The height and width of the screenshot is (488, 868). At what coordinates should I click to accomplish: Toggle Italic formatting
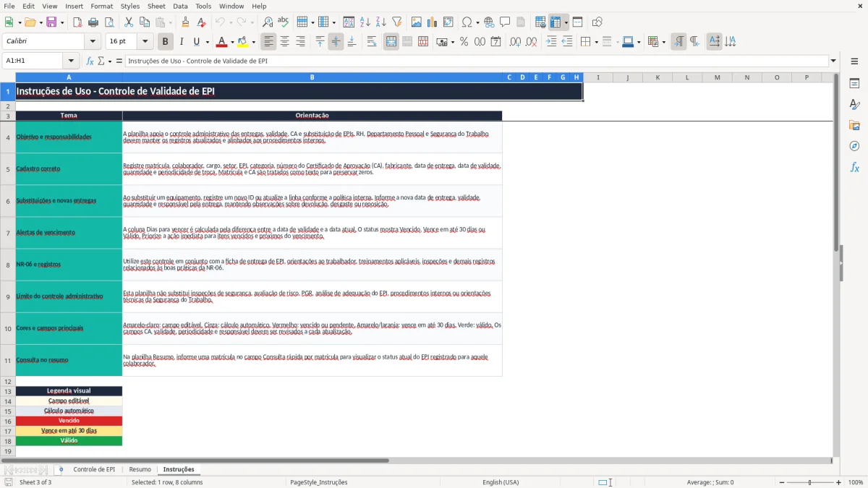click(x=181, y=42)
